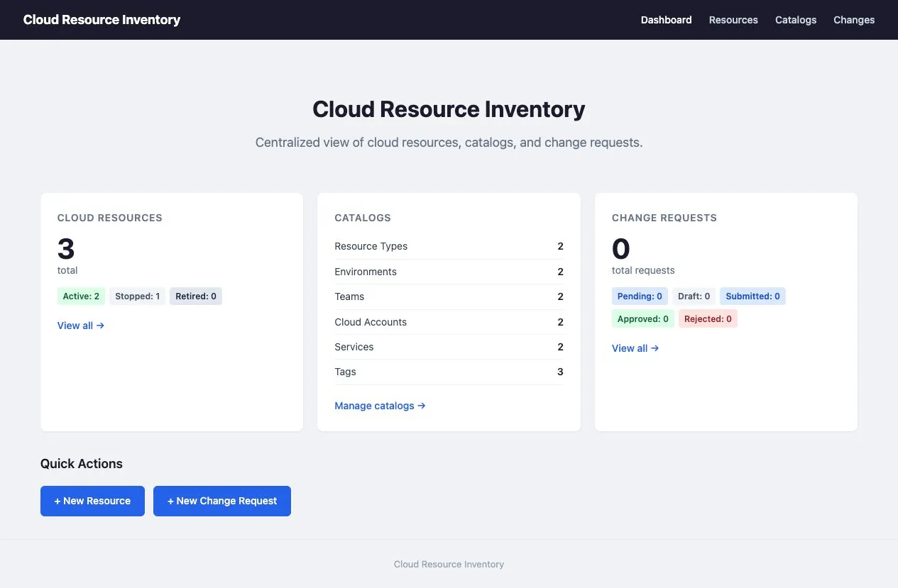Click the Tags count value 3

point(560,372)
